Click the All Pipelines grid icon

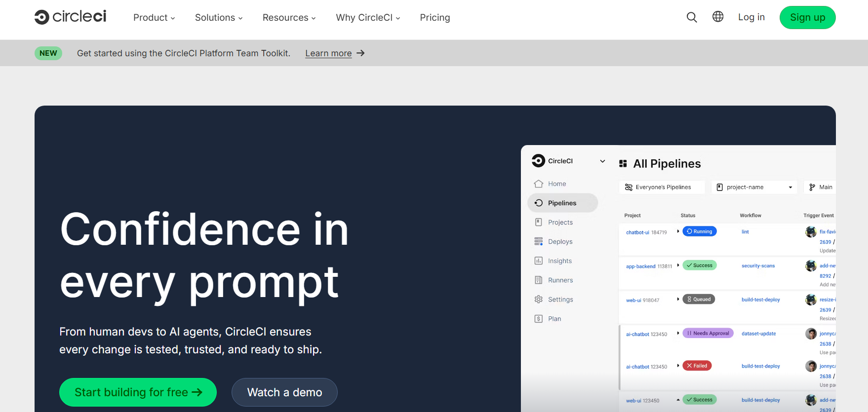(623, 164)
